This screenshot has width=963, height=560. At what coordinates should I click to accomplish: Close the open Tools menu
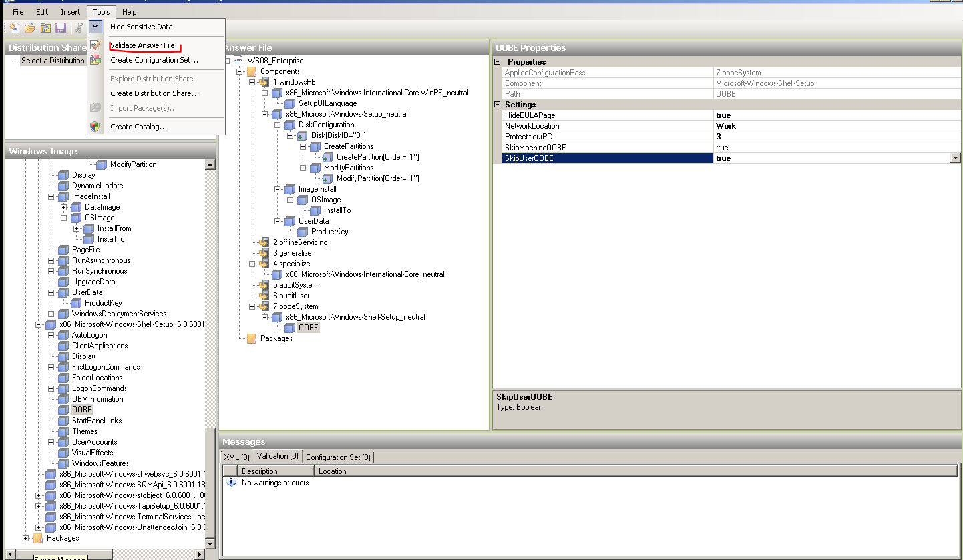click(102, 12)
